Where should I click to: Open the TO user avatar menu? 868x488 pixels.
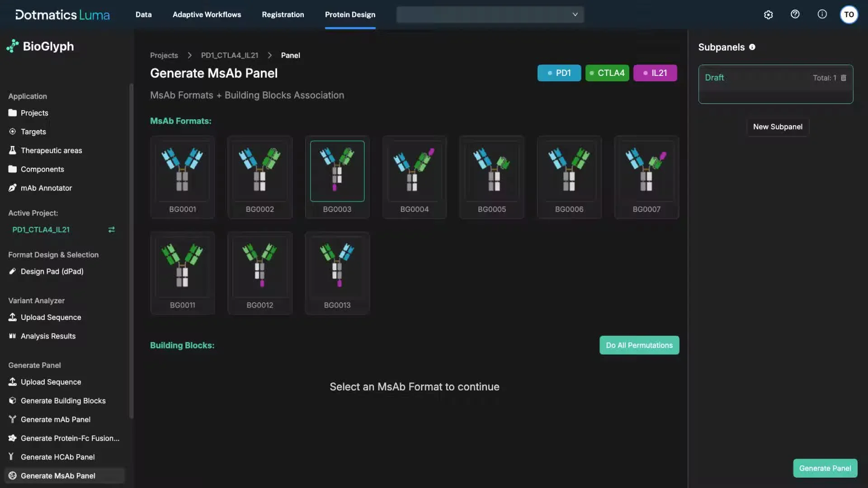(x=849, y=14)
